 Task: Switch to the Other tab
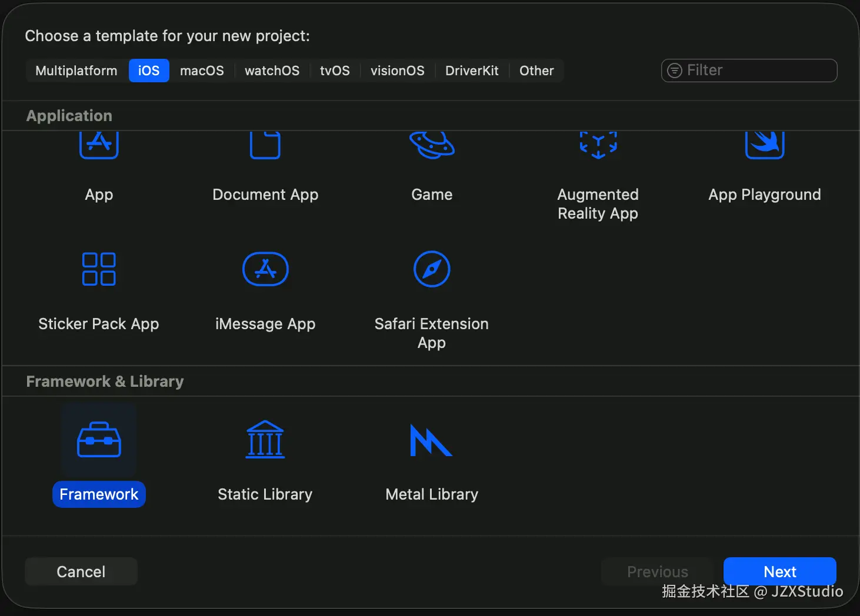click(536, 71)
